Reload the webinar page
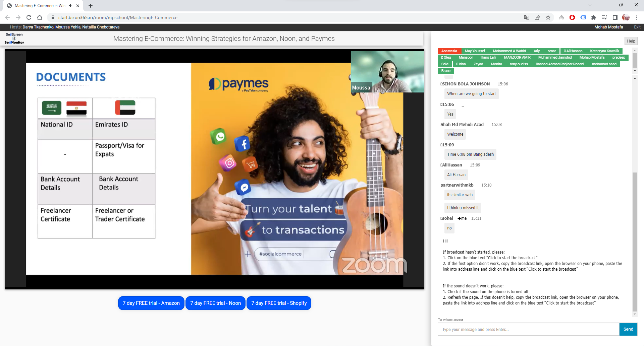Screen dimensions: 644x346 (29, 17)
